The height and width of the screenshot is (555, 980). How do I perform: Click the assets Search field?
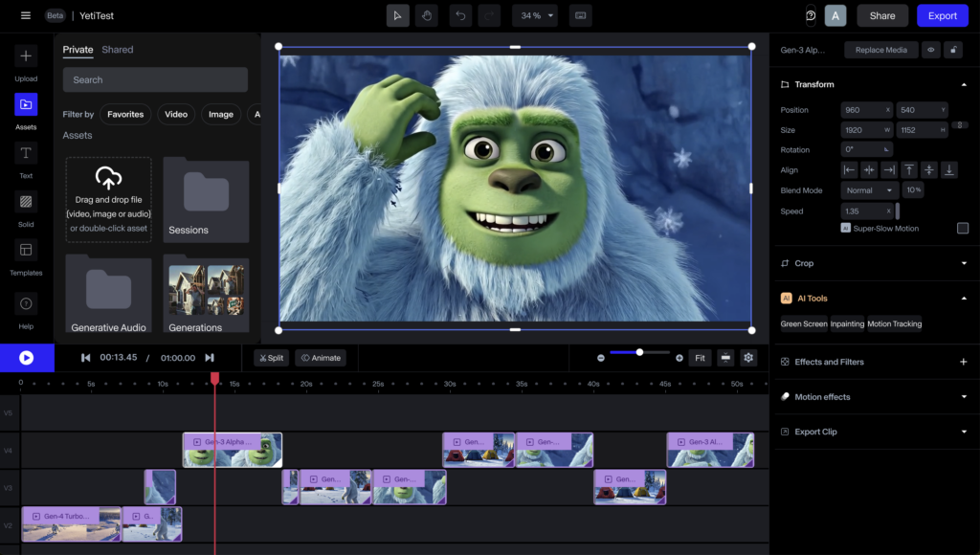pos(155,80)
